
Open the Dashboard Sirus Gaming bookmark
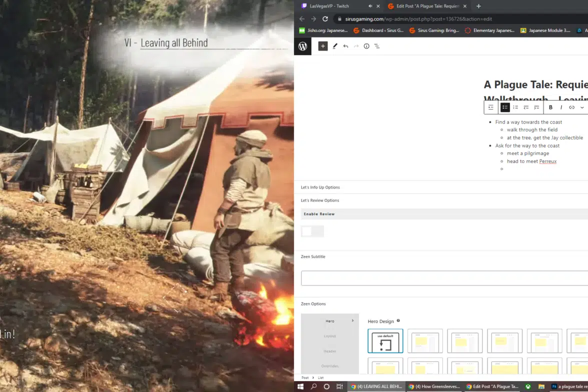pos(379,30)
